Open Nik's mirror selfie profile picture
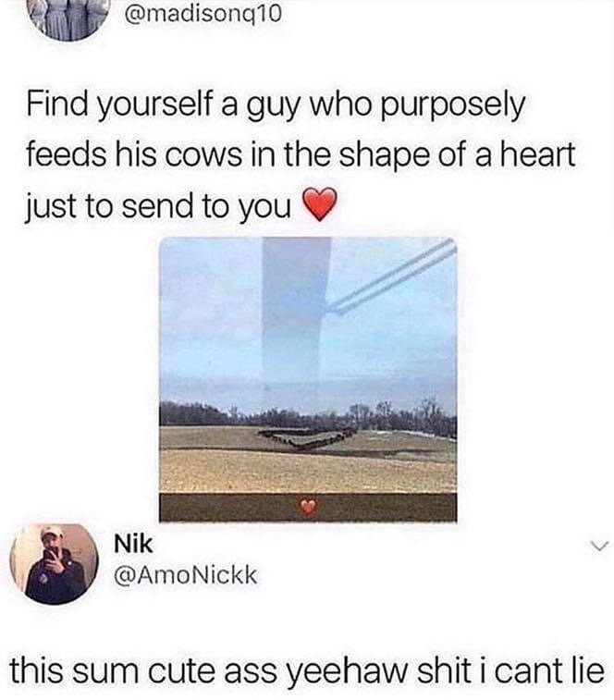Image resolution: width=614 pixels, height=700 pixels. point(54,564)
